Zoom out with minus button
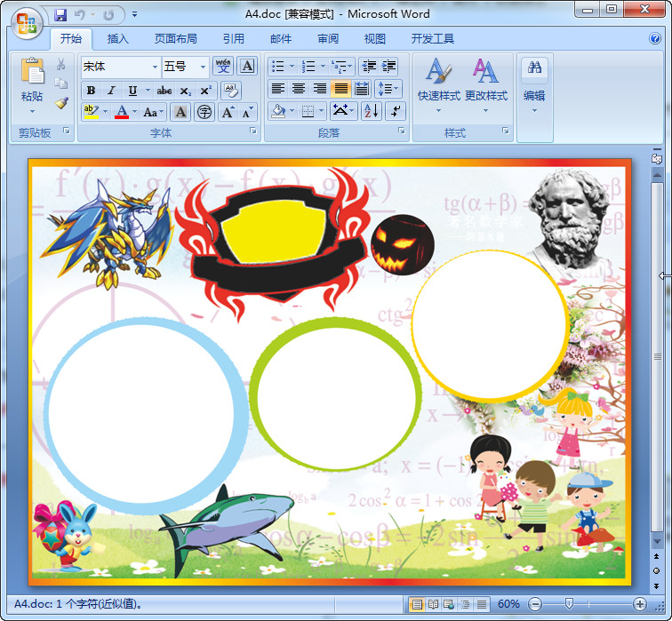Viewport: 672px width, 621px height. point(535,604)
